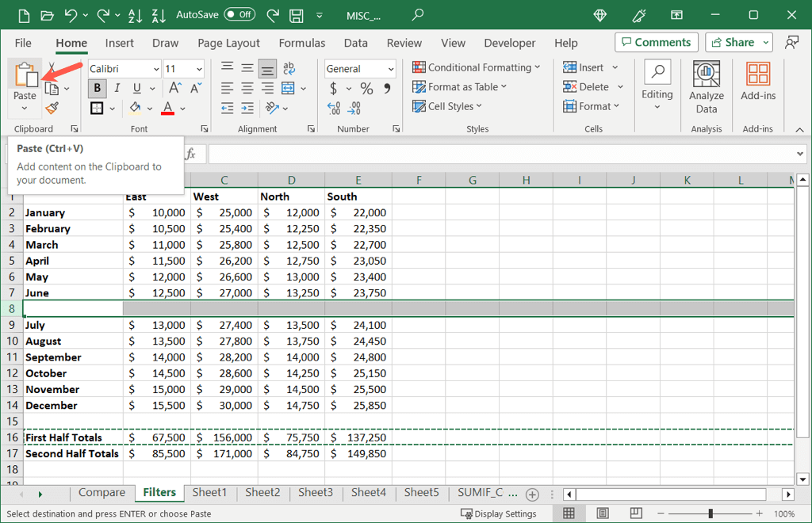Click the Format Painter brush icon
The image size is (812, 523).
pyautogui.click(x=52, y=108)
